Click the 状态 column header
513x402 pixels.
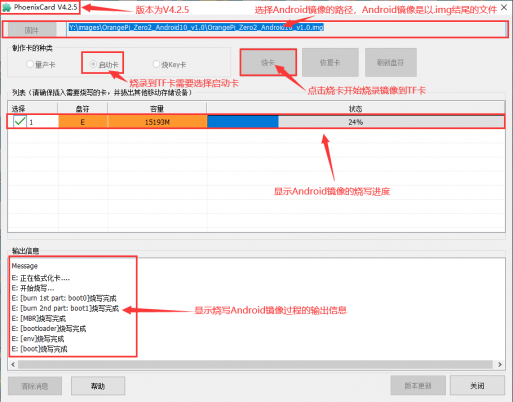click(x=355, y=108)
